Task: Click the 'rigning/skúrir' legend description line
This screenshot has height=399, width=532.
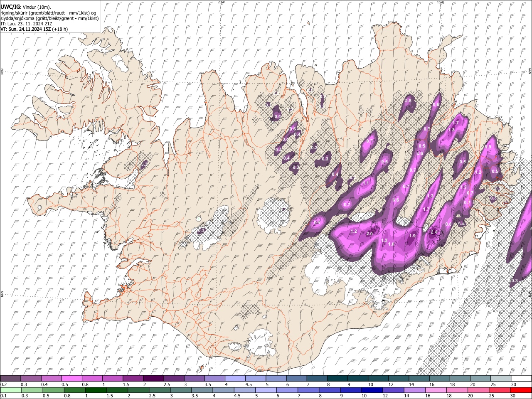Action: pos(48,13)
